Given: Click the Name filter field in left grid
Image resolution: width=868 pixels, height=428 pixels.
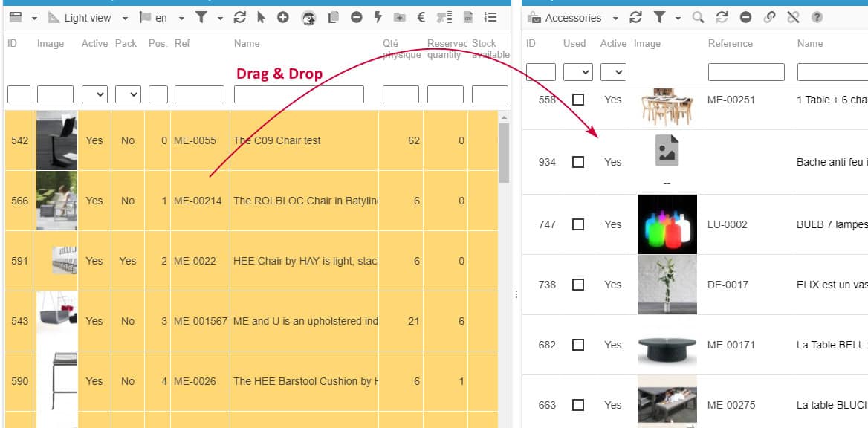Looking at the screenshot, I should pos(299,94).
